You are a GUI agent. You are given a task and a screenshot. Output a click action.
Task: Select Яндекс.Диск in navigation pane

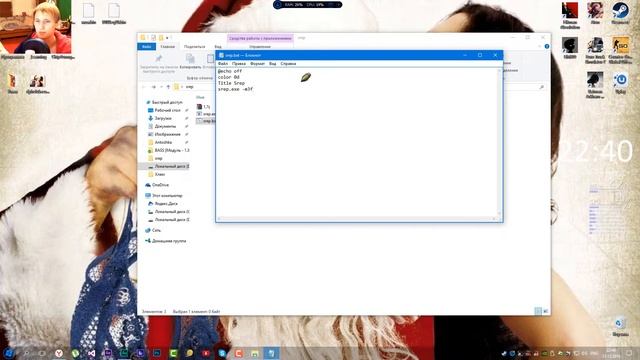pos(166,204)
